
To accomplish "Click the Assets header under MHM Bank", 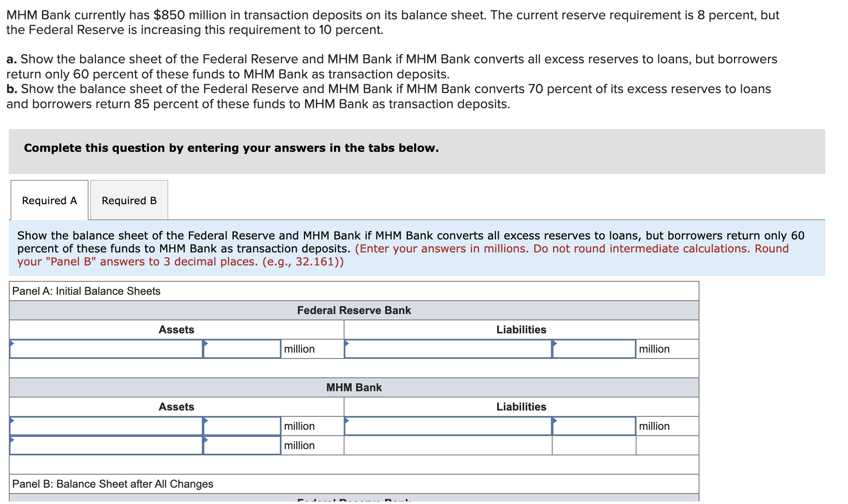I will click(176, 407).
